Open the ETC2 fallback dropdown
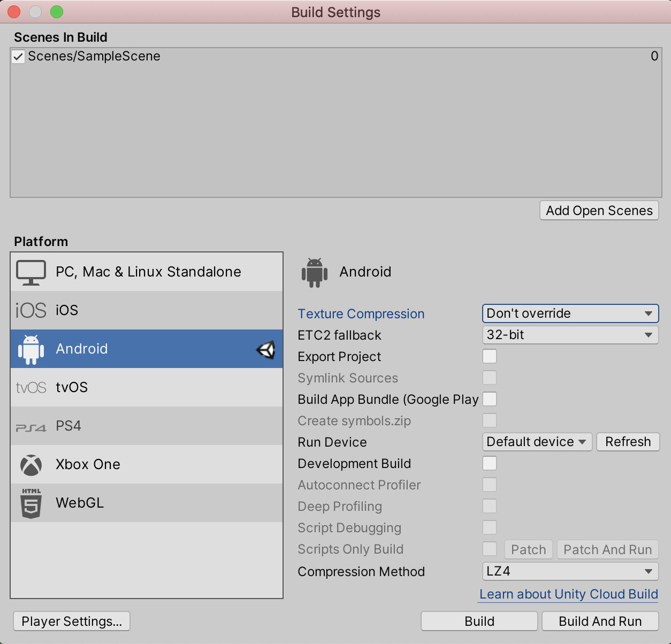 (570, 335)
